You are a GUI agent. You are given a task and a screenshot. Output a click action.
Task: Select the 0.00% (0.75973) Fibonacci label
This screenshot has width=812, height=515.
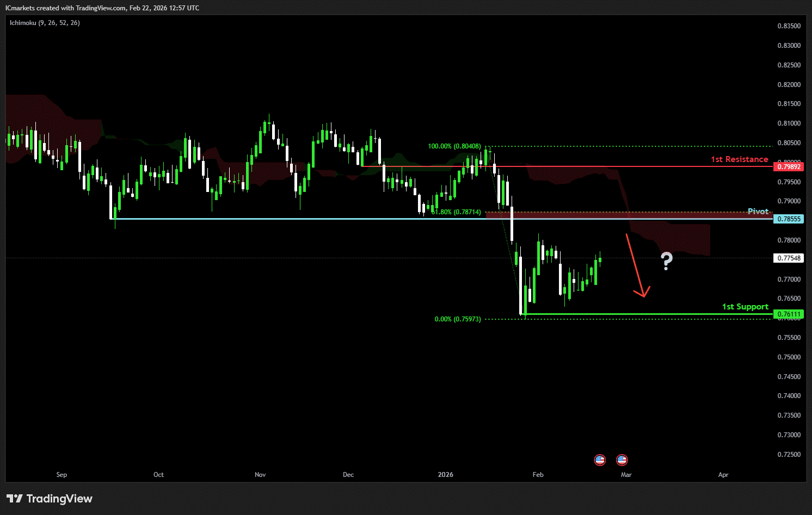458,319
